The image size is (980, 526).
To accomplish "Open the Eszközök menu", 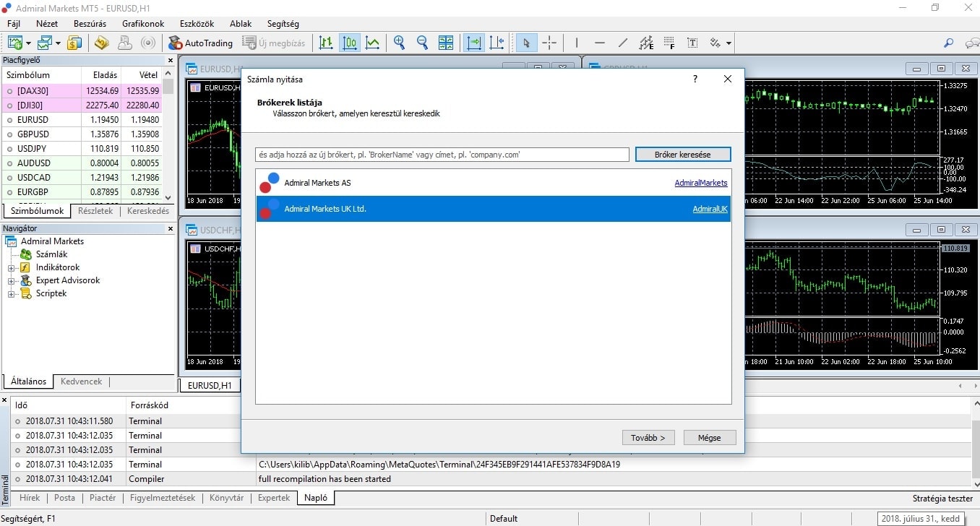I will pyautogui.click(x=197, y=24).
